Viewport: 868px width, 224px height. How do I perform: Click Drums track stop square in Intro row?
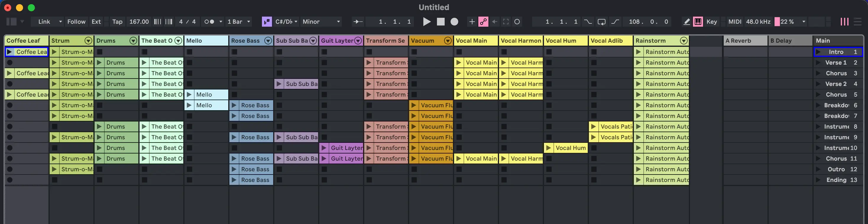[x=99, y=52]
